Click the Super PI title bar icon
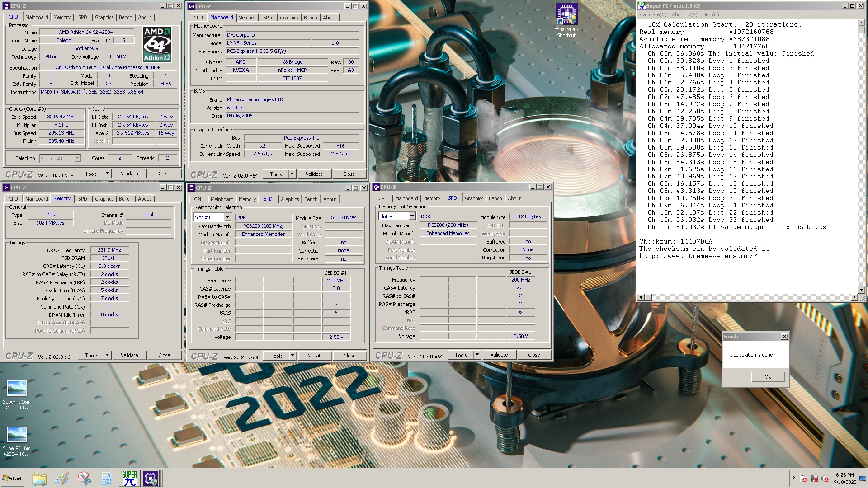This screenshot has width=868, height=488. (x=642, y=6)
